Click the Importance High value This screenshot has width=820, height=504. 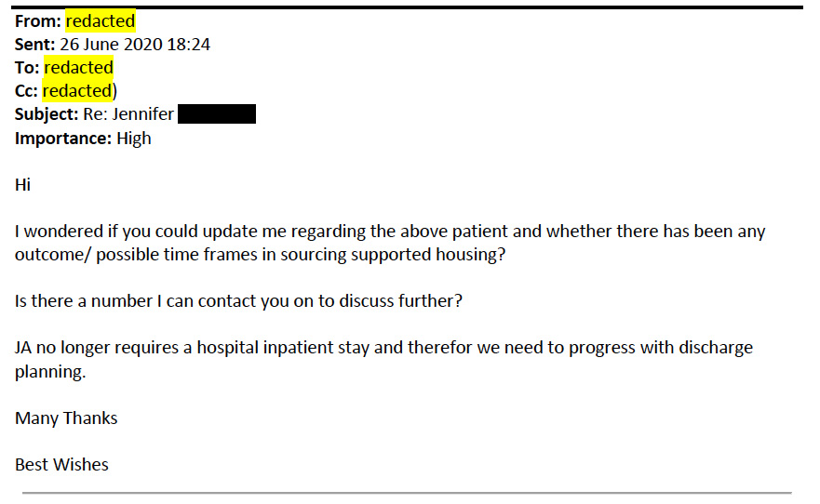tap(134, 139)
